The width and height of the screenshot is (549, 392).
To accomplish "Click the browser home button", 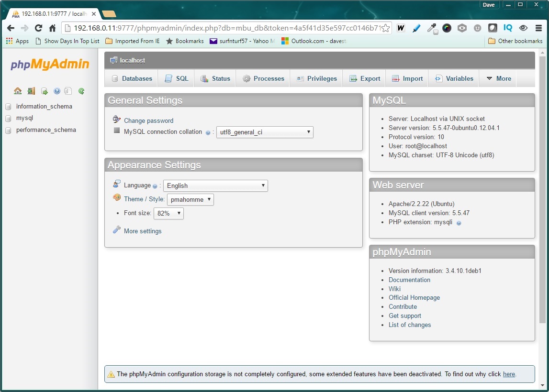I will coord(53,28).
